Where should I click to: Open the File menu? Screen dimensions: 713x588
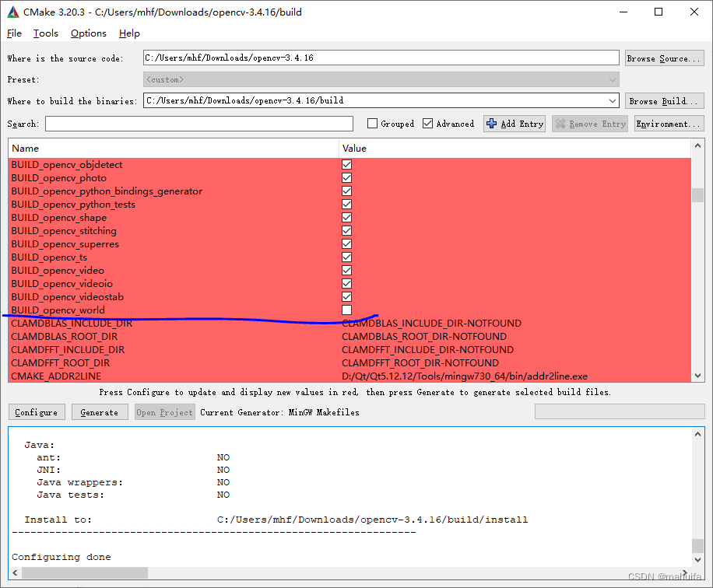click(14, 33)
